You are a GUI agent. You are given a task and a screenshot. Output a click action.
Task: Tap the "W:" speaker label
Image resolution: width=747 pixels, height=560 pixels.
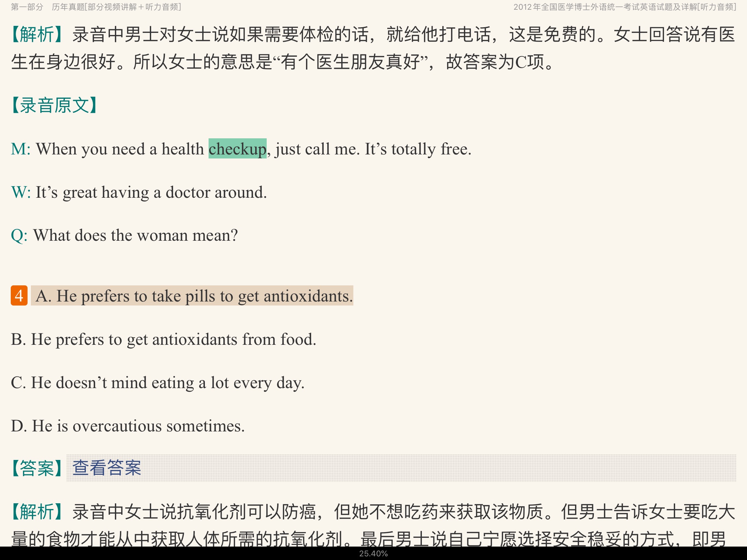pyautogui.click(x=20, y=192)
